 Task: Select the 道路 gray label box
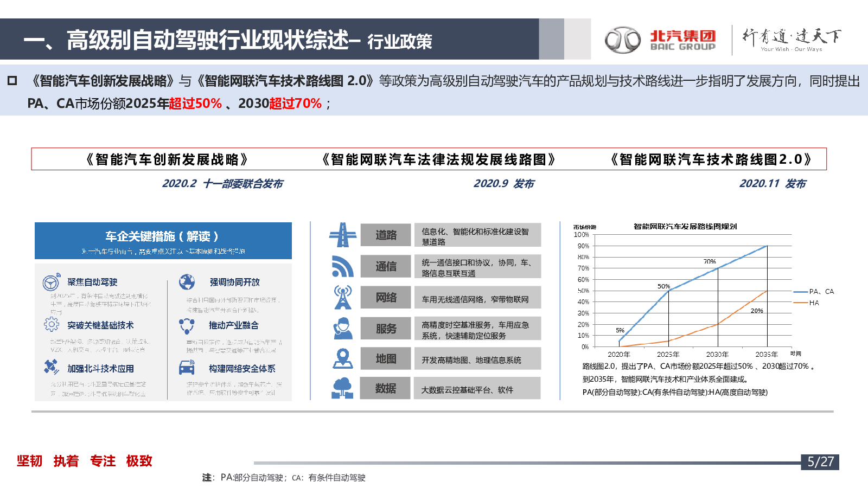(x=386, y=235)
